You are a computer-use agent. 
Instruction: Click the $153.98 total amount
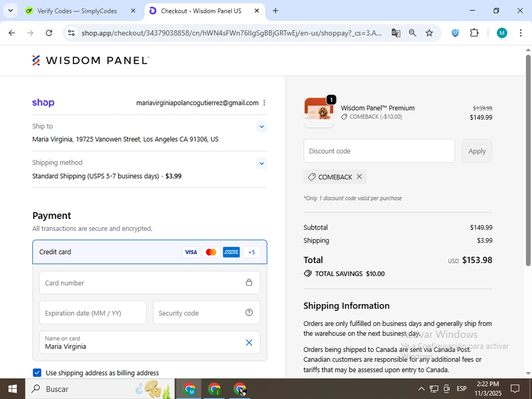pyautogui.click(x=477, y=260)
